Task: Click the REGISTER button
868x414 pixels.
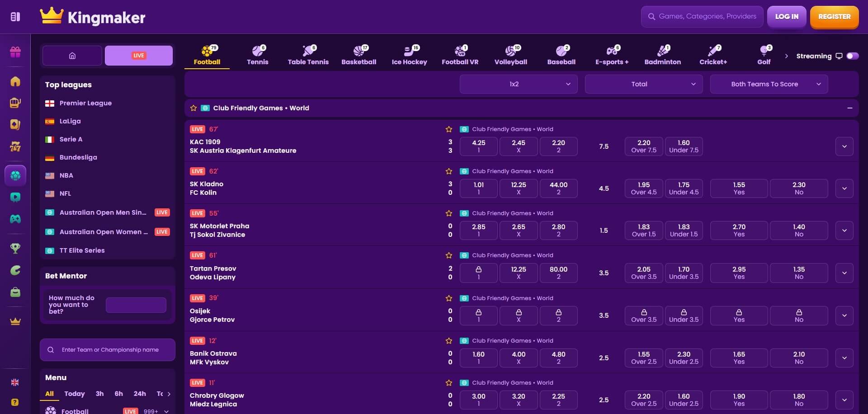Action: 834,17
